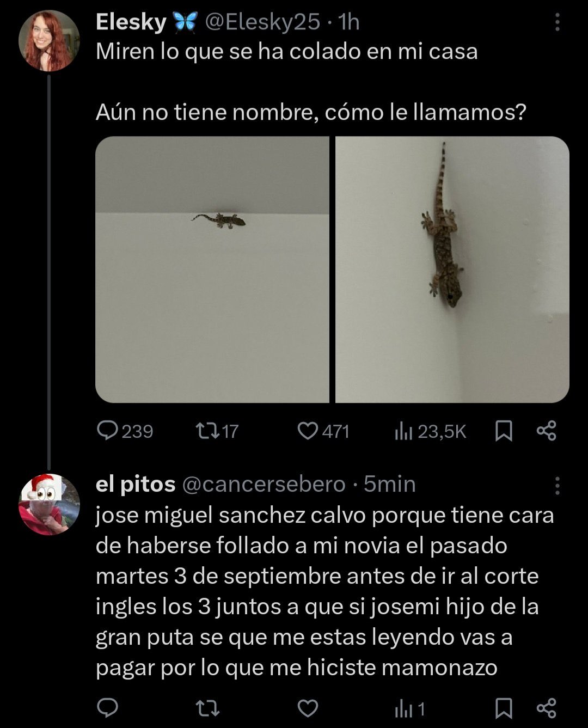Open right close-up gecko photo
The height and width of the screenshot is (728, 588).
pos(452,270)
